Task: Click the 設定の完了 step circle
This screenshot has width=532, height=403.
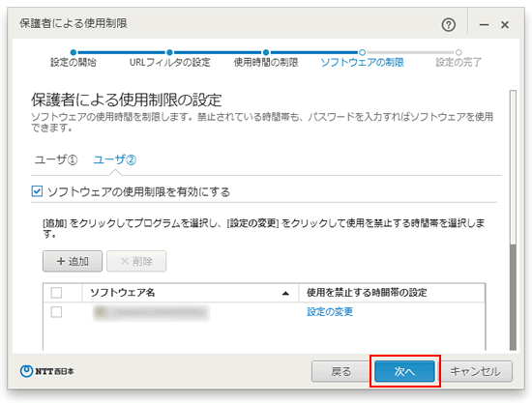Action: pyautogui.click(x=458, y=52)
